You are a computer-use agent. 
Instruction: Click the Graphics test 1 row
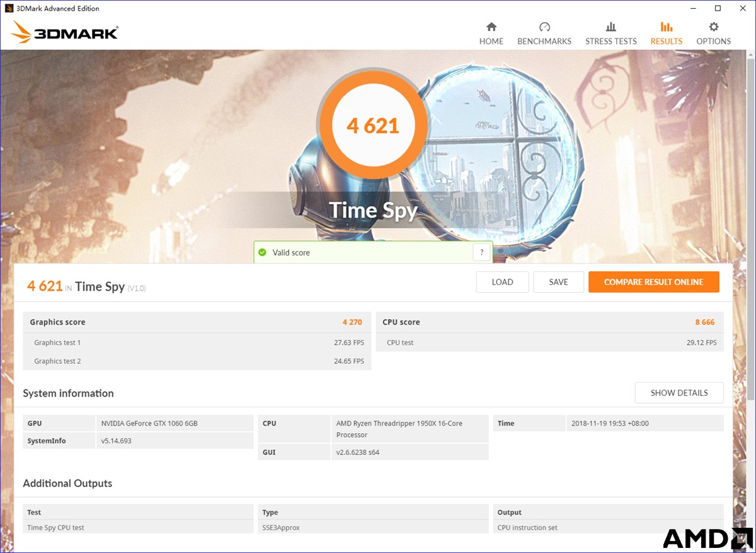(x=197, y=342)
